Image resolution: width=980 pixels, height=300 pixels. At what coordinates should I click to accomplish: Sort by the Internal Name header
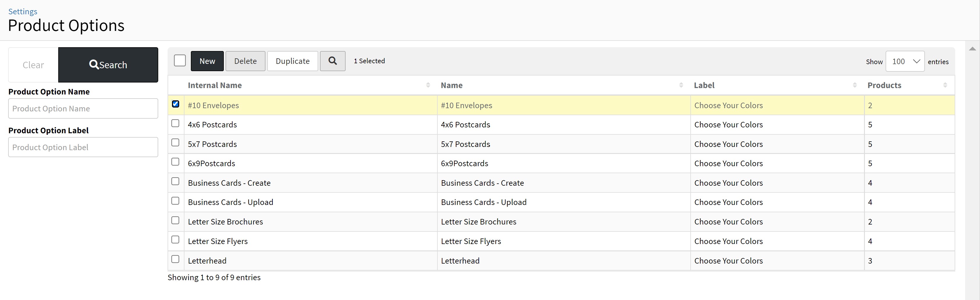215,85
